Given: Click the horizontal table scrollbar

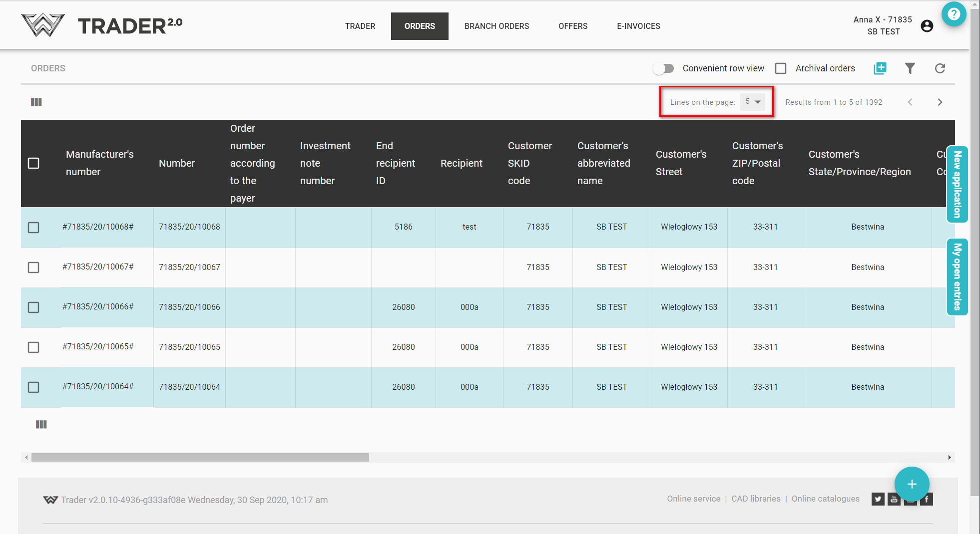Looking at the screenshot, I should coord(200,457).
